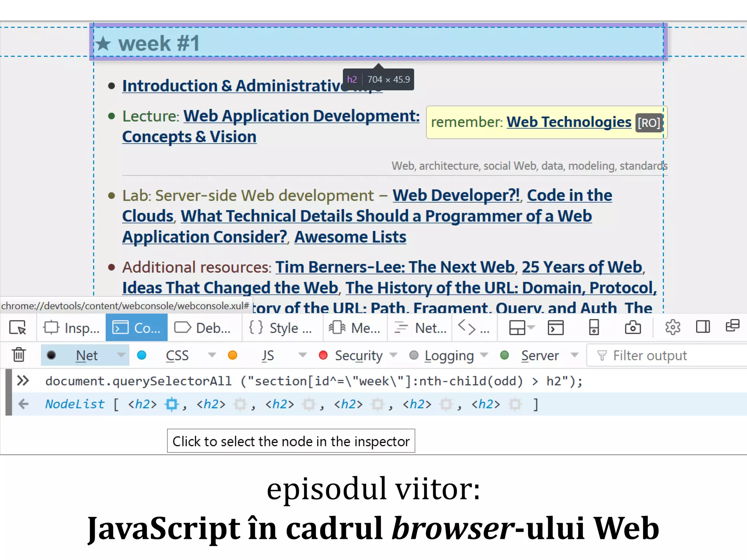Image resolution: width=747 pixels, height=560 pixels.
Task: Open the 25 Years of Web link
Action: click(582, 267)
